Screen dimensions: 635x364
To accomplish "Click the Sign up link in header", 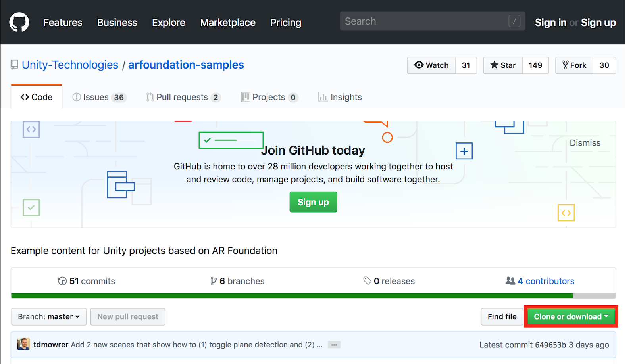I will pyautogui.click(x=598, y=23).
